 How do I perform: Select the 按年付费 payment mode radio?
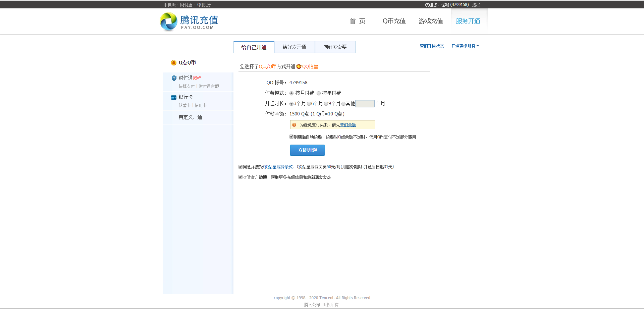319,93
